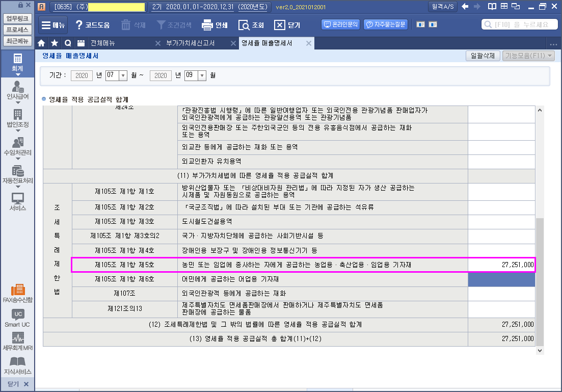Click the 프로세스 button

pos(17,30)
